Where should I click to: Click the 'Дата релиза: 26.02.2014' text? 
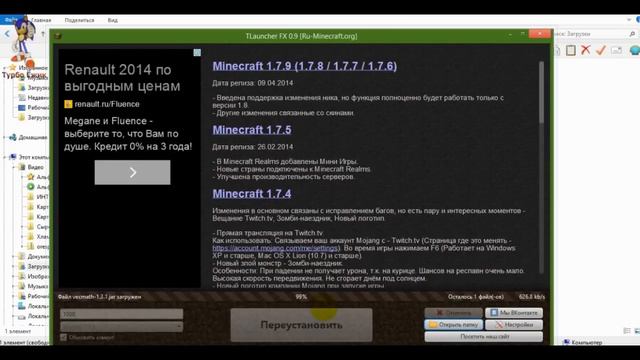click(252, 147)
